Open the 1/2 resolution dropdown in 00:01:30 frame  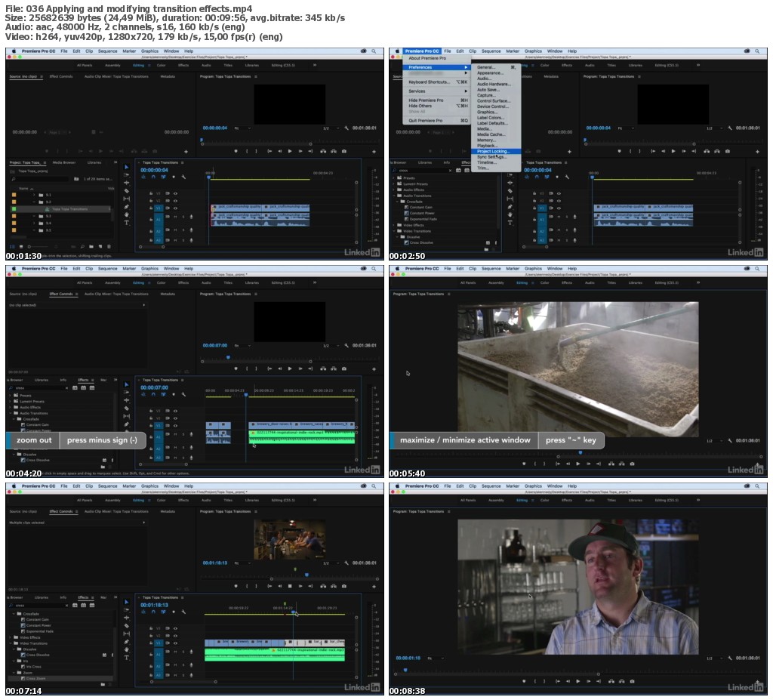coord(331,128)
